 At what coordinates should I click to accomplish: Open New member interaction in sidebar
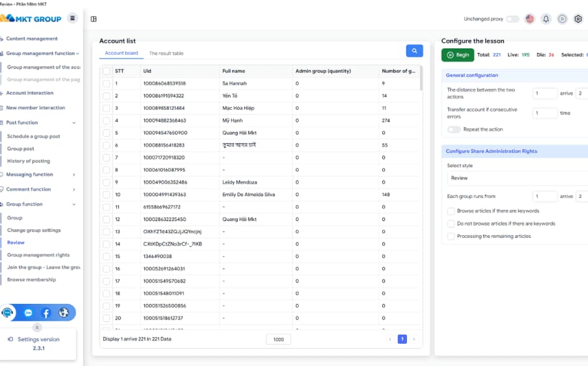pos(36,108)
